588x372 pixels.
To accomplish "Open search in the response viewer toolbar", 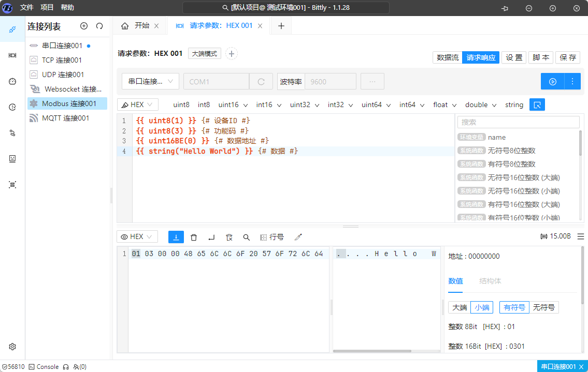I will pyautogui.click(x=246, y=236).
